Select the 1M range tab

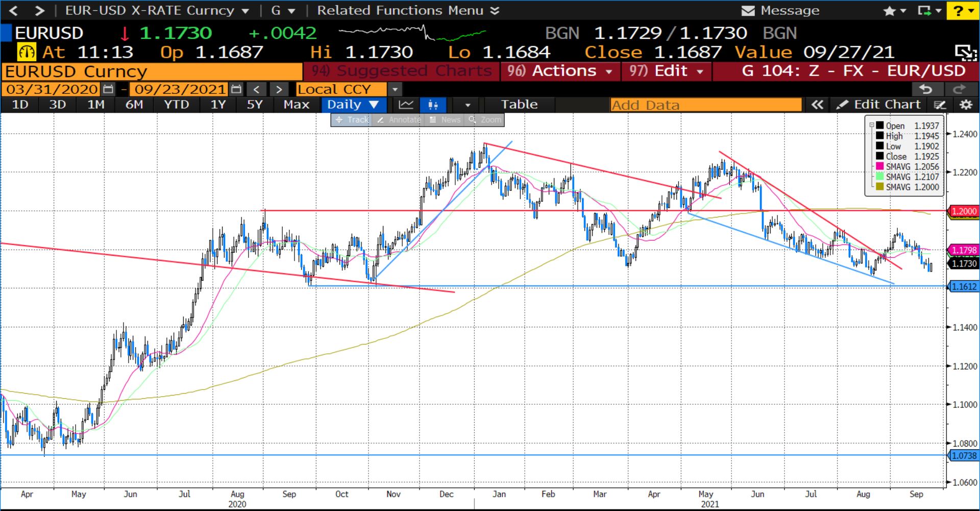pos(96,105)
